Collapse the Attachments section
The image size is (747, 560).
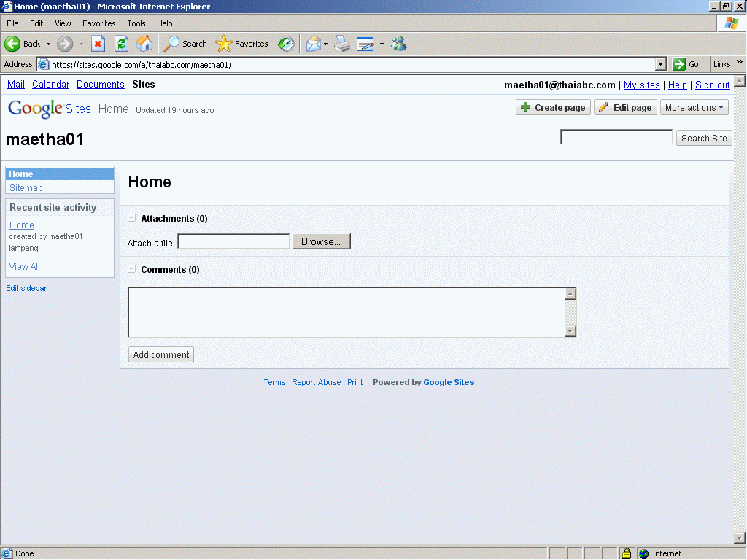pyautogui.click(x=131, y=218)
